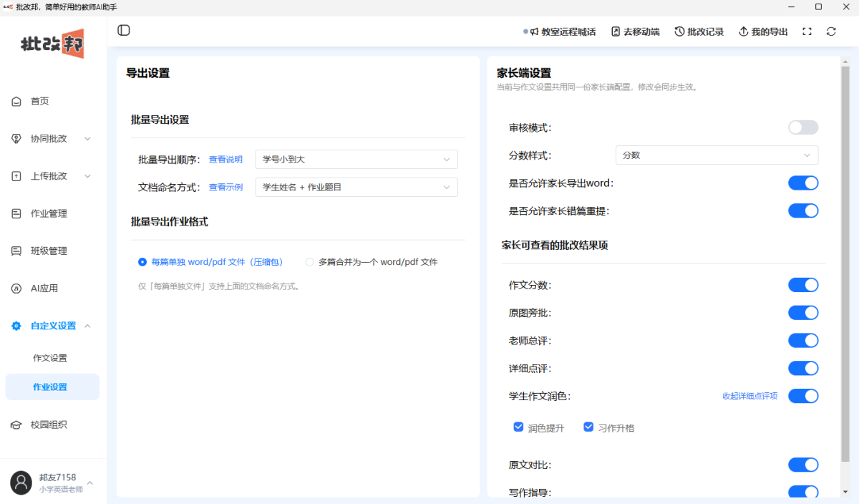859x504 pixels.
Task: Select 作业设置 submenu item
Action: (x=53, y=387)
